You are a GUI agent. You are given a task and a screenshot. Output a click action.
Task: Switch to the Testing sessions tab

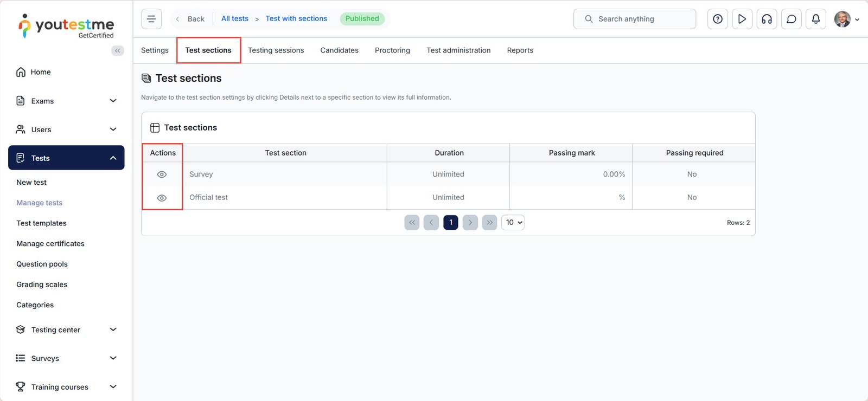[x=276, y=50]
